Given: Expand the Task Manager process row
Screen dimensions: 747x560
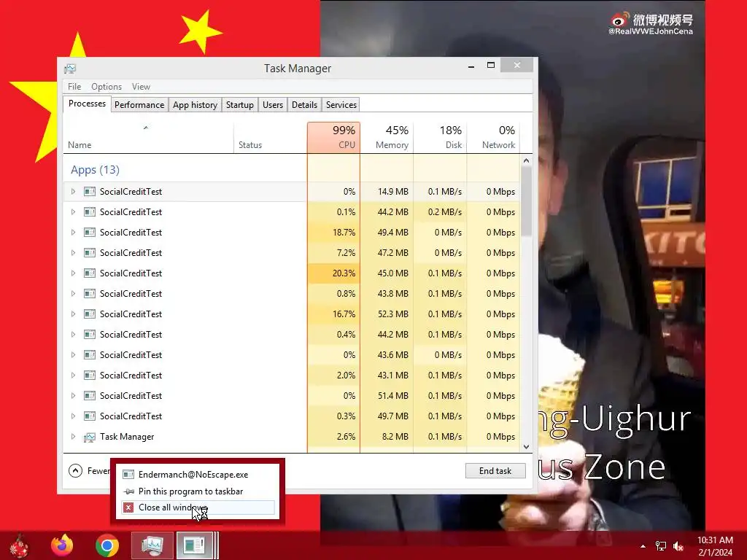Looking at the screenshot, I should pyautogui.click(x=73, y=437).
